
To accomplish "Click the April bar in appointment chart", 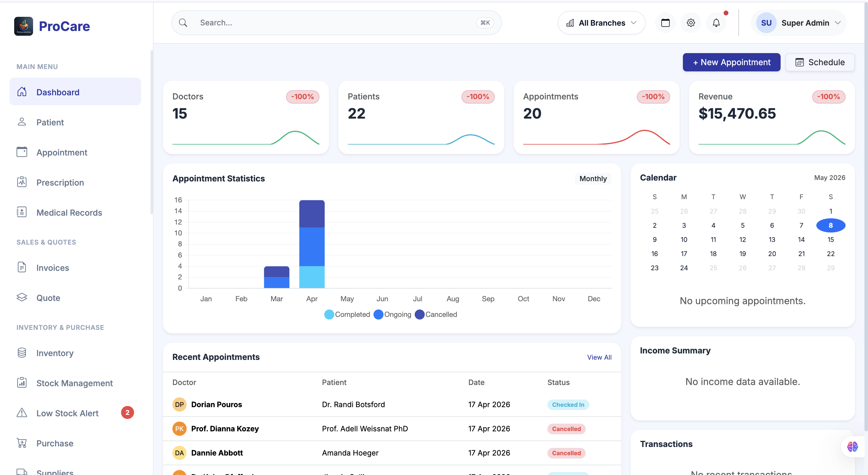I will coord(312,244).
